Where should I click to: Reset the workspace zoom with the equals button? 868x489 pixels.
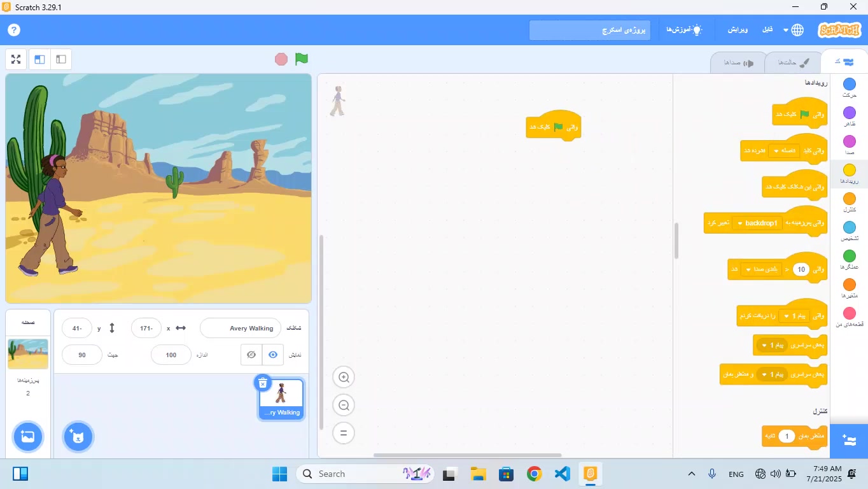(344, 433)
